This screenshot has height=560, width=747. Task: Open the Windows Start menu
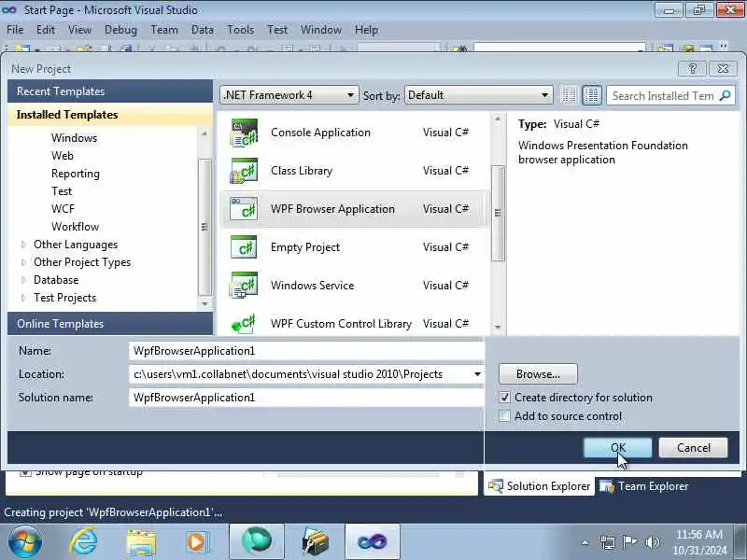[x=25, y=542]
